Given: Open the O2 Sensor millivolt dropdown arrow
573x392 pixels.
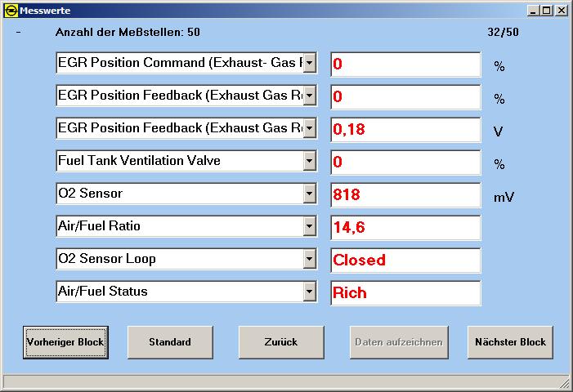Looking at the screenshot, I should pyautogui.click(x=309, y=194).
